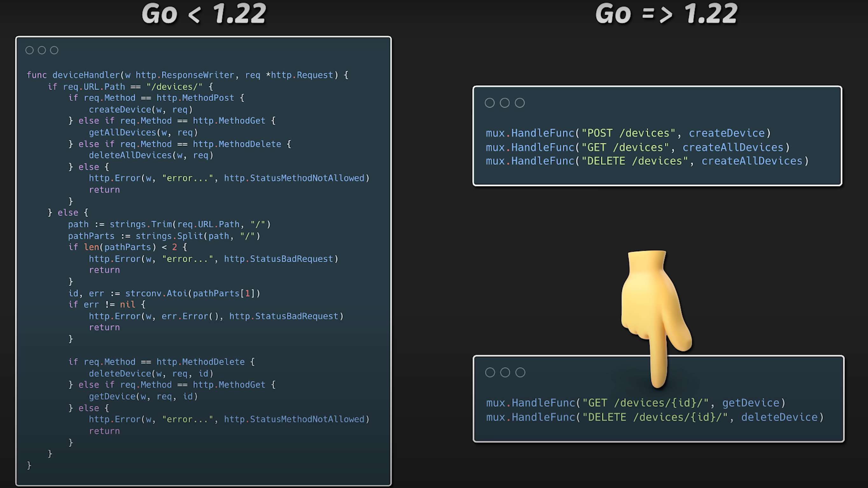Click middle circle in bottom-right code window
Viewport: 868px width, 488px height.
click(x=505, y=373)
